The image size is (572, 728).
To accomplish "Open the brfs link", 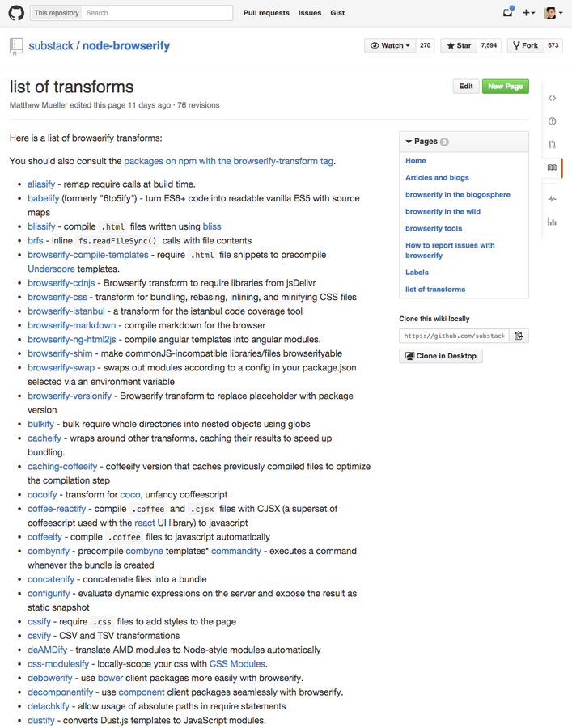I will [x=36, y=240].
